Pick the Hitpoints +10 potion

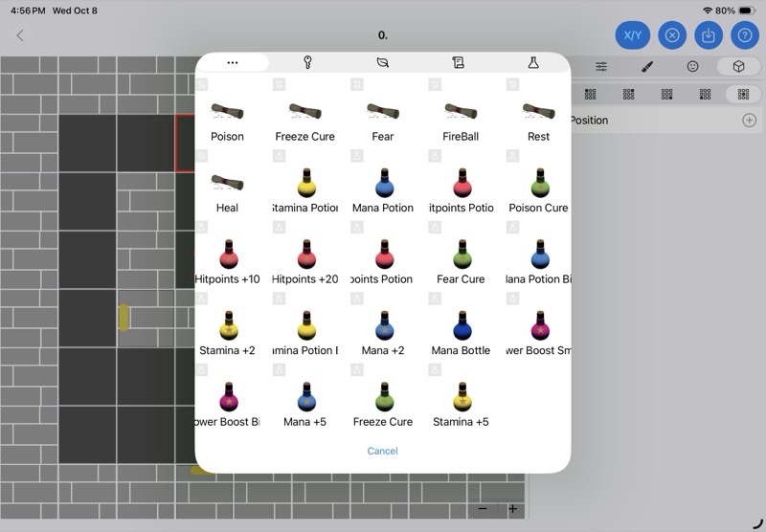click(227, 263)
